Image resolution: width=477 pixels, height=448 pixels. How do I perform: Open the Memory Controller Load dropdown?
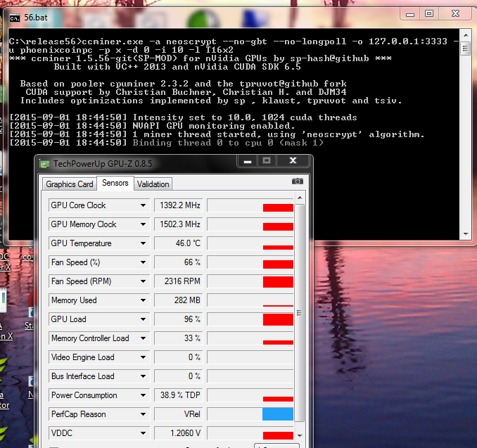pos(143,338)
